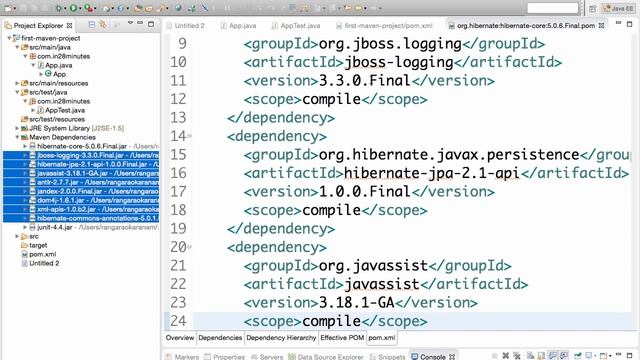Screen dimensions: 640x360
Task: Fold dependency element at line 14
Action: click(189, 136)
